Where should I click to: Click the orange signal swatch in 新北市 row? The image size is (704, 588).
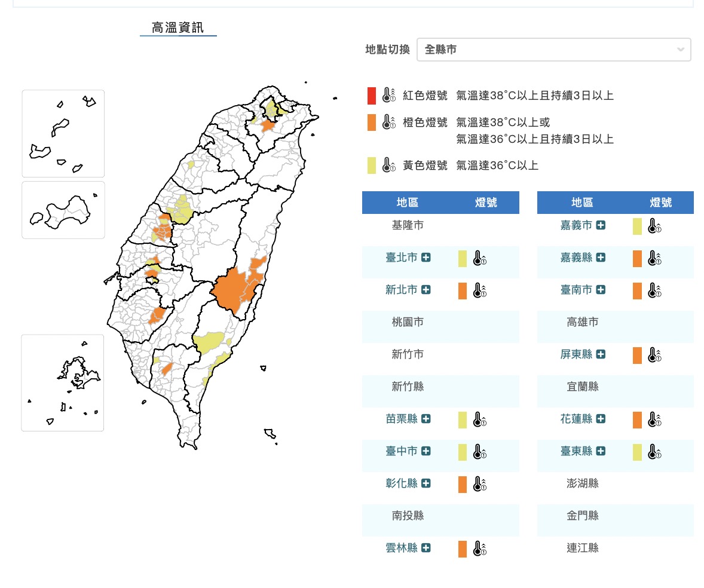[463, 291]
